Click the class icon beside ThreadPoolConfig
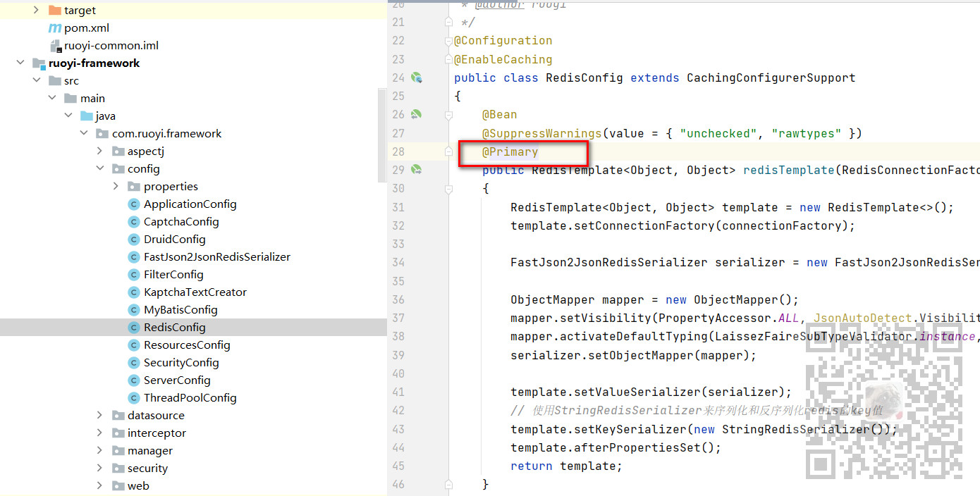 pyautogui.click(x=133, y=398)
